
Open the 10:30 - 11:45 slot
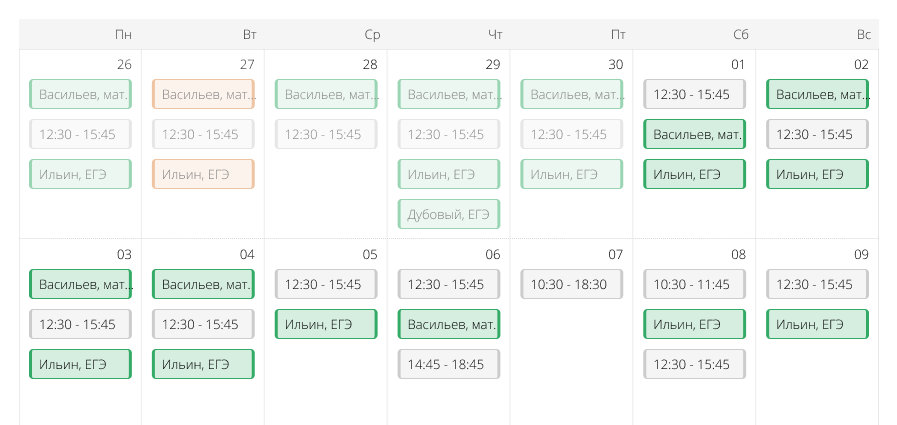pos(694,284)
